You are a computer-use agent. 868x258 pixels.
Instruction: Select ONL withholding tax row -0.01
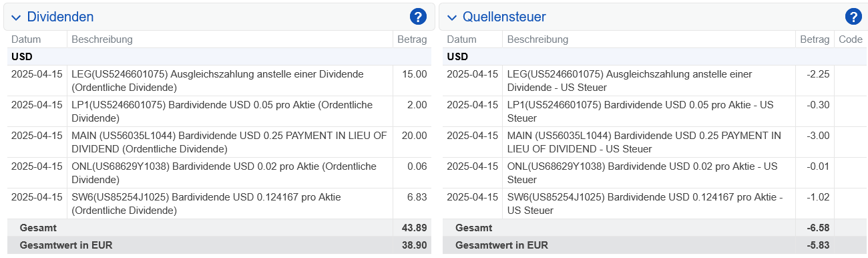[655, 172]
